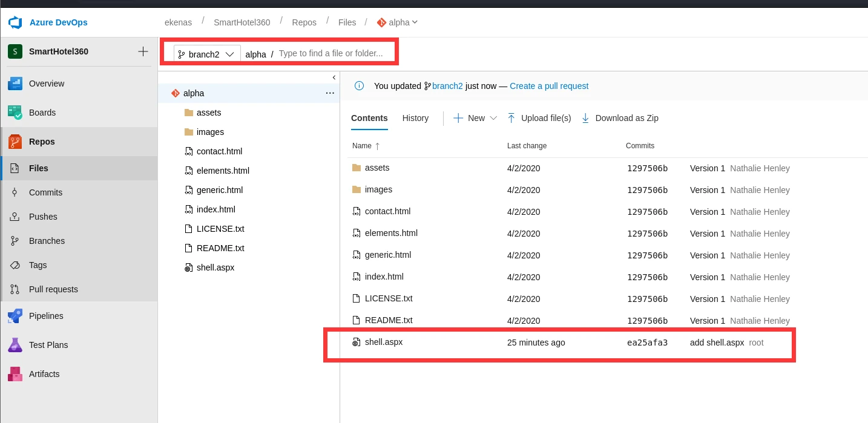Viewport: 868px width, 423px height.
Task: Click Repos breadcrumb link
Action: (304, 22)
